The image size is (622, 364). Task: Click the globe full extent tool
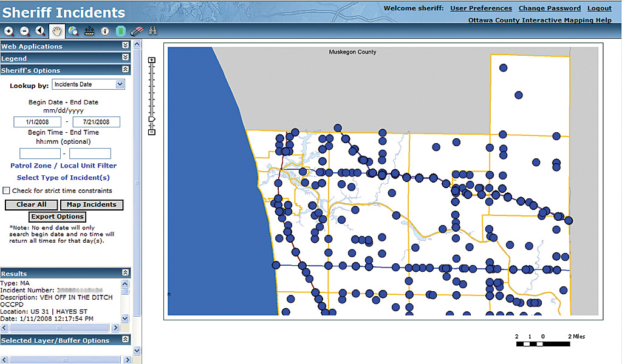[73, 31]
